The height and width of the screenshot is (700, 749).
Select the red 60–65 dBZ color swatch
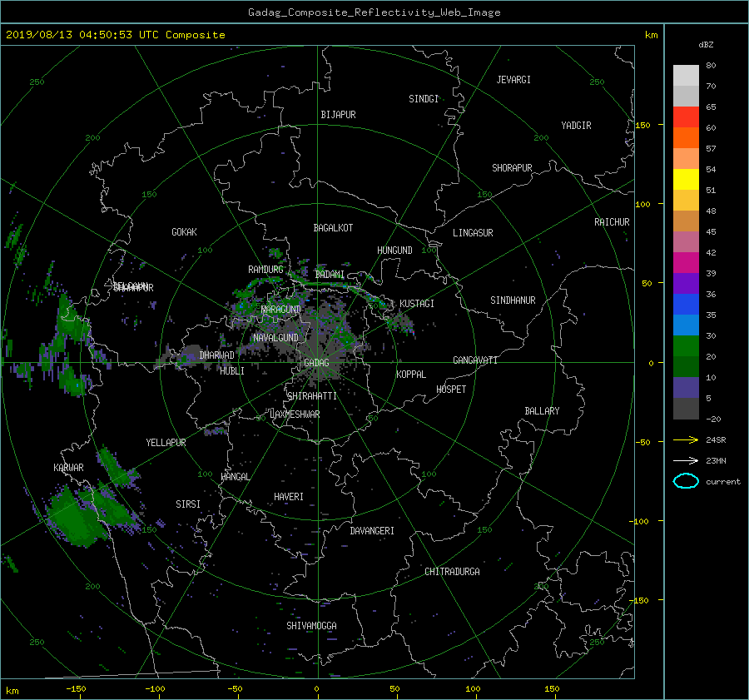tap(686, 117)
